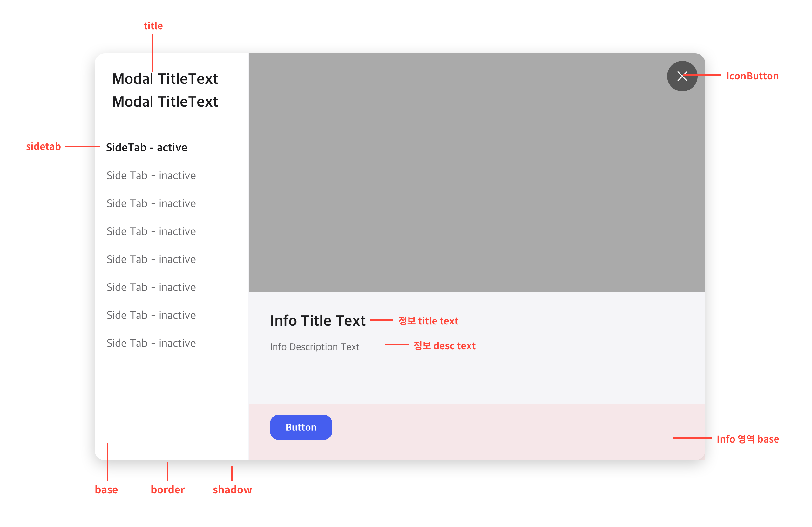Choose the fourth inactive Side Tab
The image size is (812, 527).
pos(151,259)
